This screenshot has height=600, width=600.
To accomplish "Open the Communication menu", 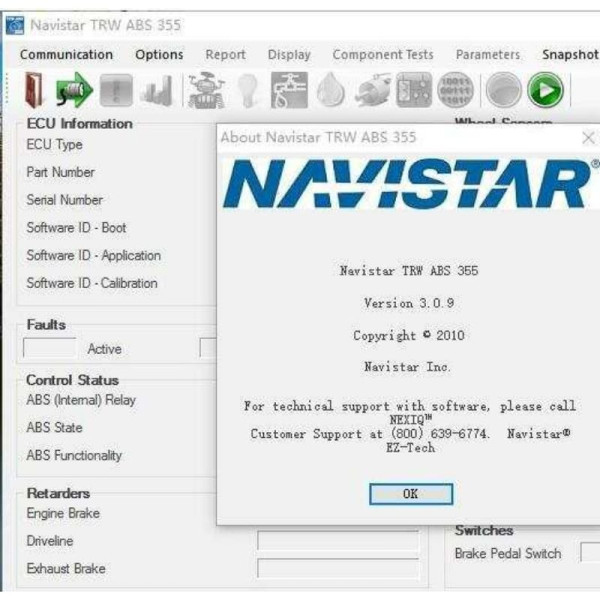I will coord(66,55).
